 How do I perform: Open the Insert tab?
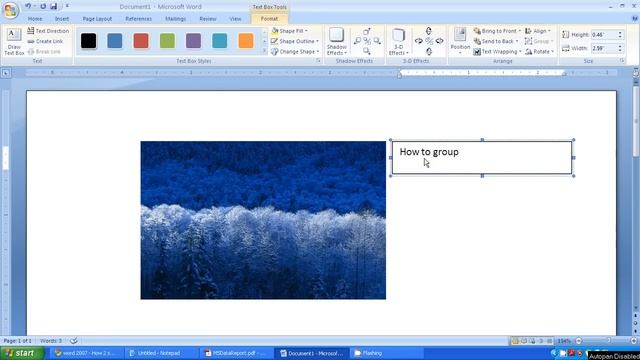(x=62, y=19)
